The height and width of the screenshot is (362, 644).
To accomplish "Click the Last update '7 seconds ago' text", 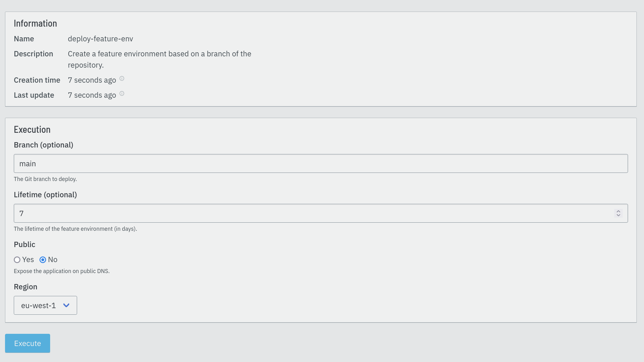I will pos(92,95).
